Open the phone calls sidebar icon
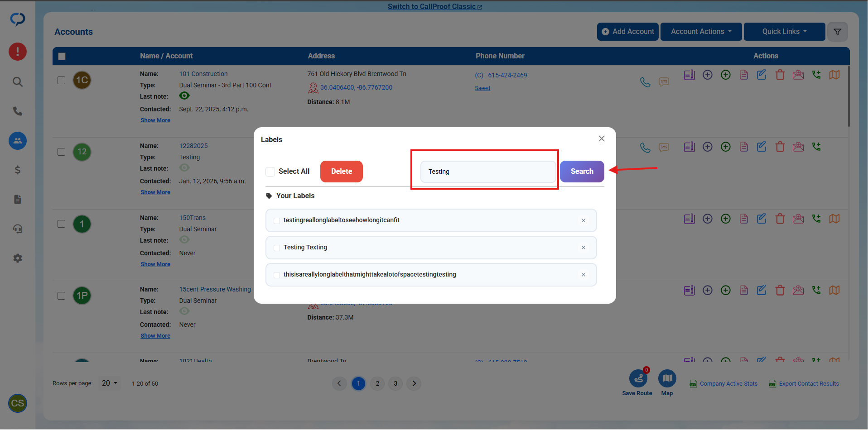Viewport: 868px width, 430px height. 18,111
